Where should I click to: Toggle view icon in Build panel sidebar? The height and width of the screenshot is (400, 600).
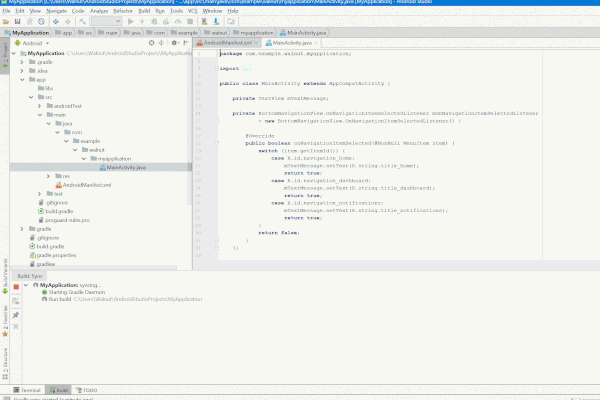click(16, 301)
